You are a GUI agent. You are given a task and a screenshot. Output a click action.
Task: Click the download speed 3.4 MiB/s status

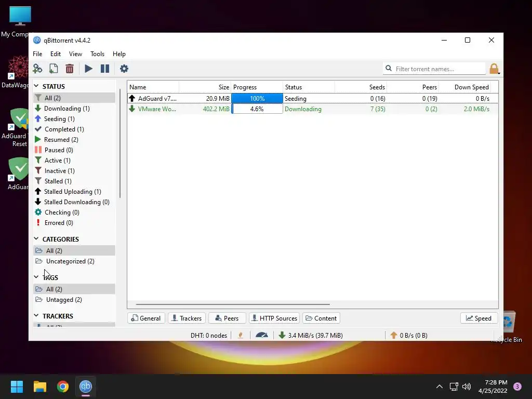coord(311,335)
